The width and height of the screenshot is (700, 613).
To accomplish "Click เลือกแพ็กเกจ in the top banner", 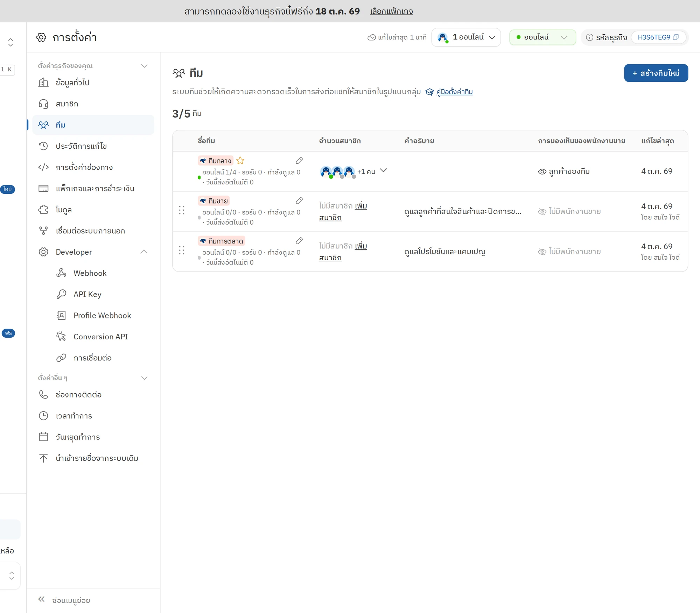I will pyautogui.click(x=391, y=11).
